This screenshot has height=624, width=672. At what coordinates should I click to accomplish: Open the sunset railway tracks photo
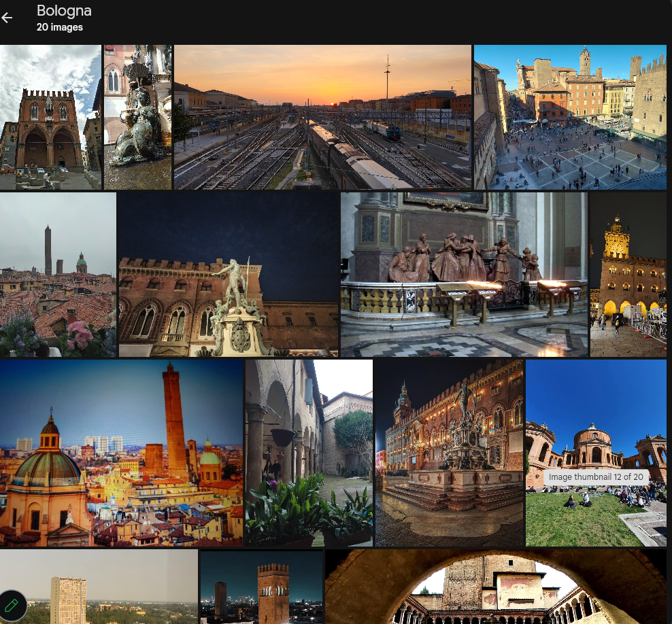tap(322, 117)
